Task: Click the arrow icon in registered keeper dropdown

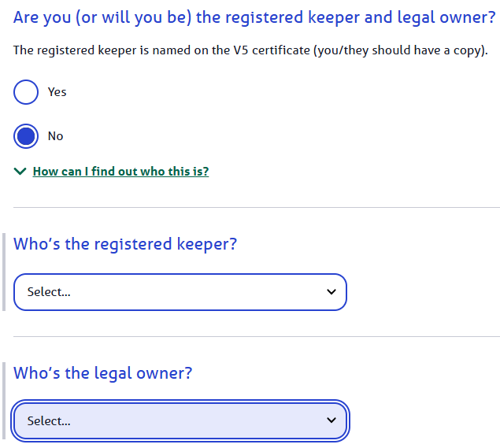Action: 331,292
